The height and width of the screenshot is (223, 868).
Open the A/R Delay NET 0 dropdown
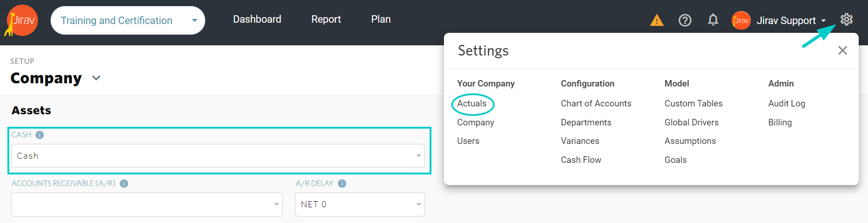click(360, 204)
